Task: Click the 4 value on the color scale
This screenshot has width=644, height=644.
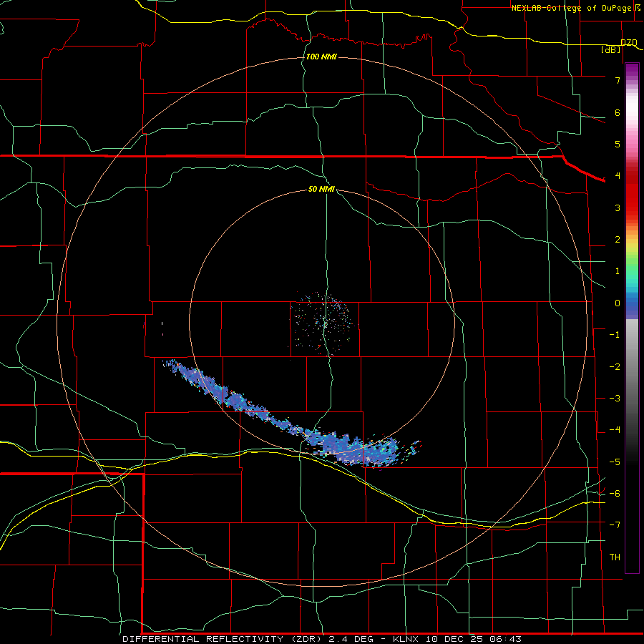Action: coord(618,176)
